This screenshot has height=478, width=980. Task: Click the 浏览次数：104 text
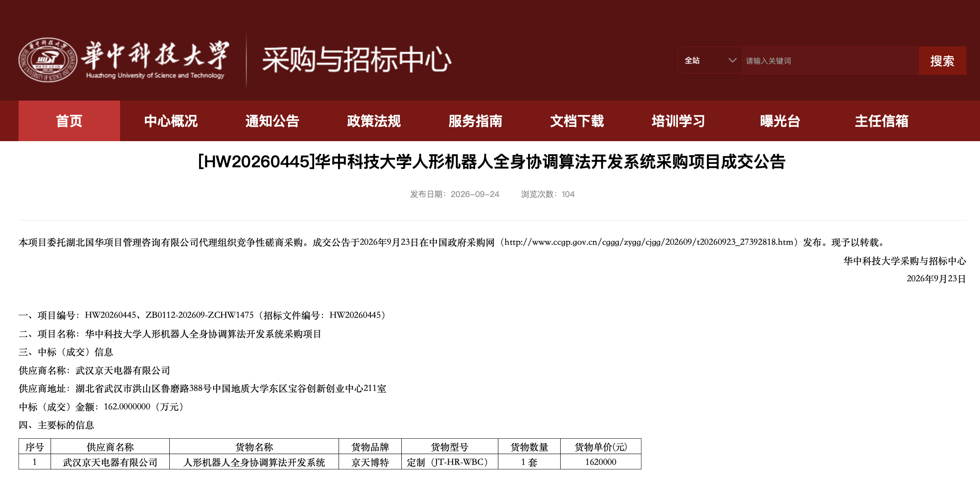(x=548, y=194)
